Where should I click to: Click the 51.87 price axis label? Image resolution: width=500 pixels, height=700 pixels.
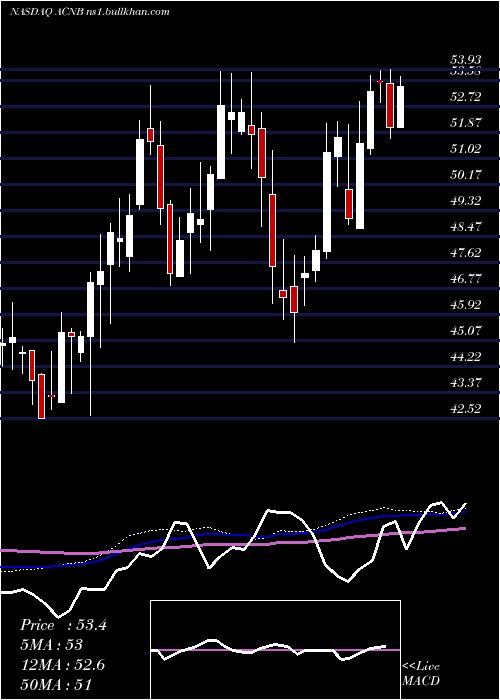466,122
